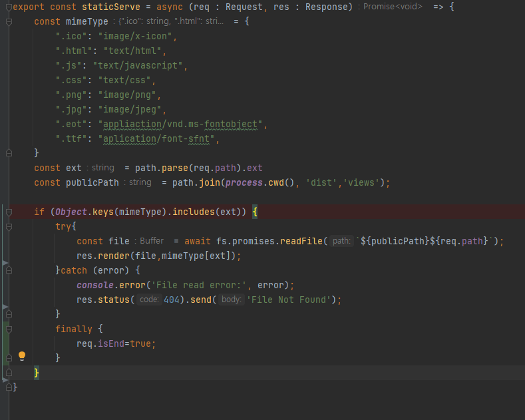Screen dimensions: 525x420
Task: Click the isEnd property
Action: click(111, 344)
